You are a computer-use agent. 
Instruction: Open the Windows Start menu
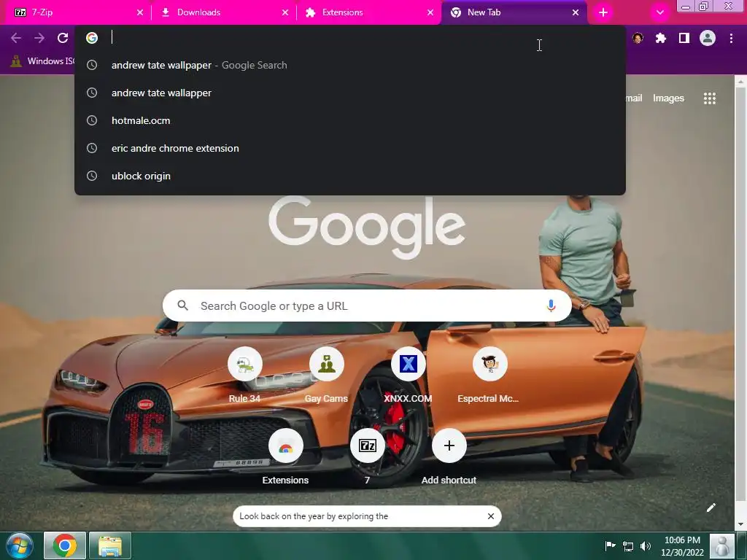(x=19, y=546)
